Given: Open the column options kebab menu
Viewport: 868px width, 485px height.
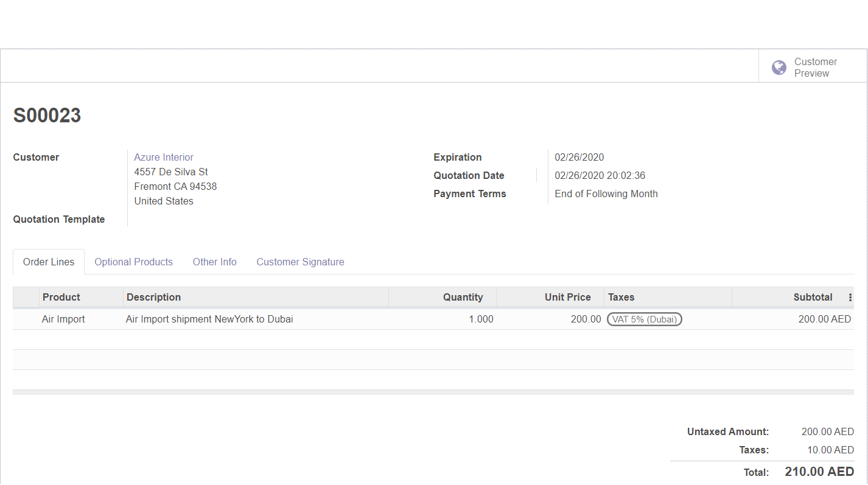Looking at the screenshot, I should 850,298.
